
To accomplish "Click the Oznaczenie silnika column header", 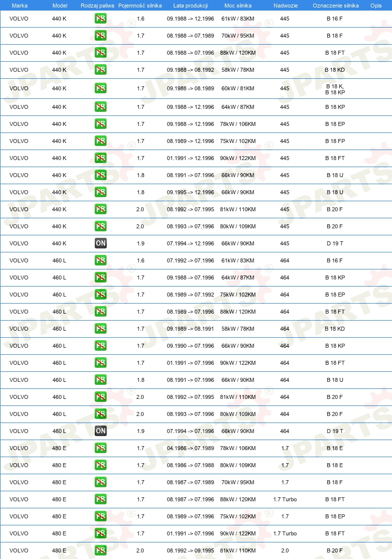I will point(336,6).
